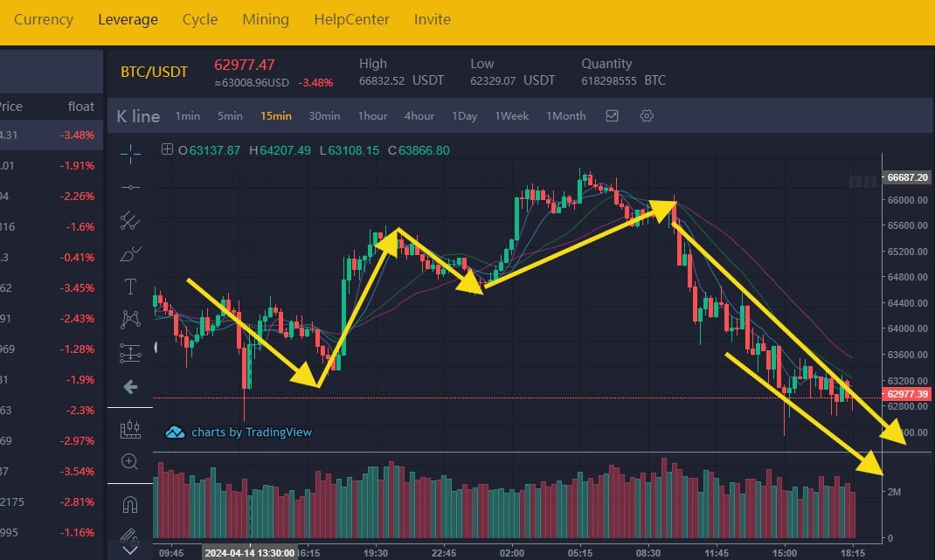This screenshot has height=560, width=935.
Task: Open the pattern drawing tool
Action: pos(130,320)
